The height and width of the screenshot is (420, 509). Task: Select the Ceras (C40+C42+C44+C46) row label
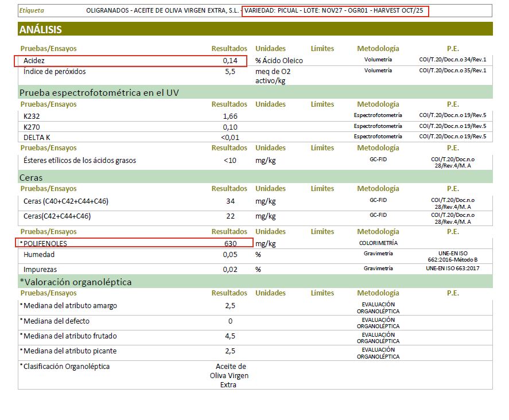[x=66, y=201]
